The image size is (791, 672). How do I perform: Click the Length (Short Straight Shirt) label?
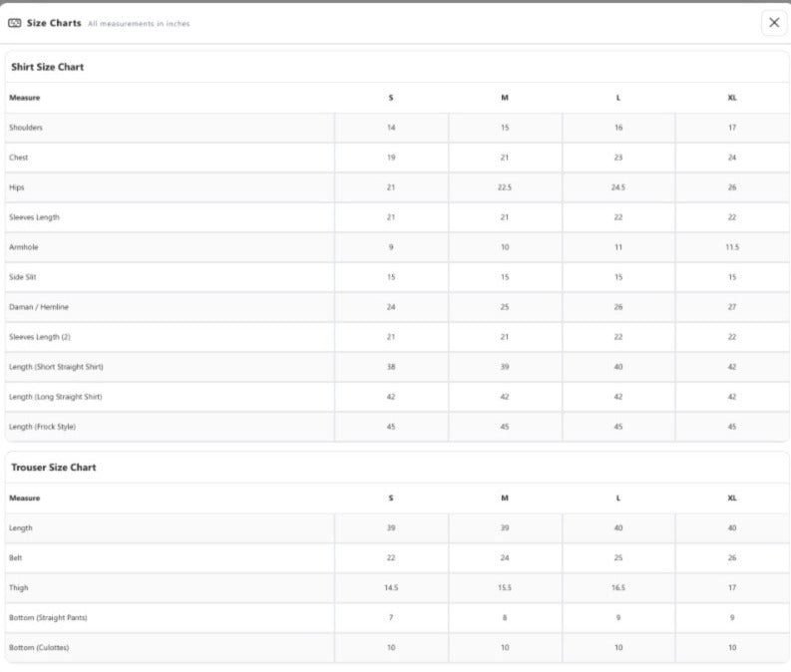pos(56,367)
